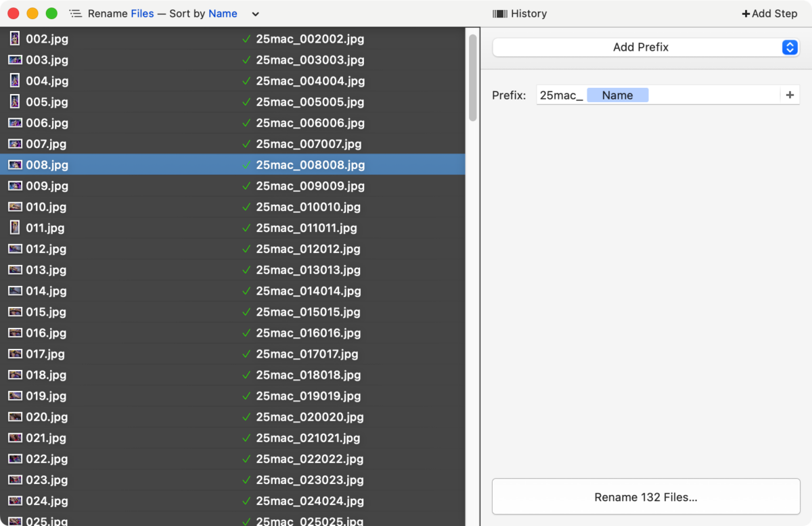The height and width of the screenshot is (526, 812).
Task: Click new name 25mac_020020.jpg
Action: pos(310,416)
